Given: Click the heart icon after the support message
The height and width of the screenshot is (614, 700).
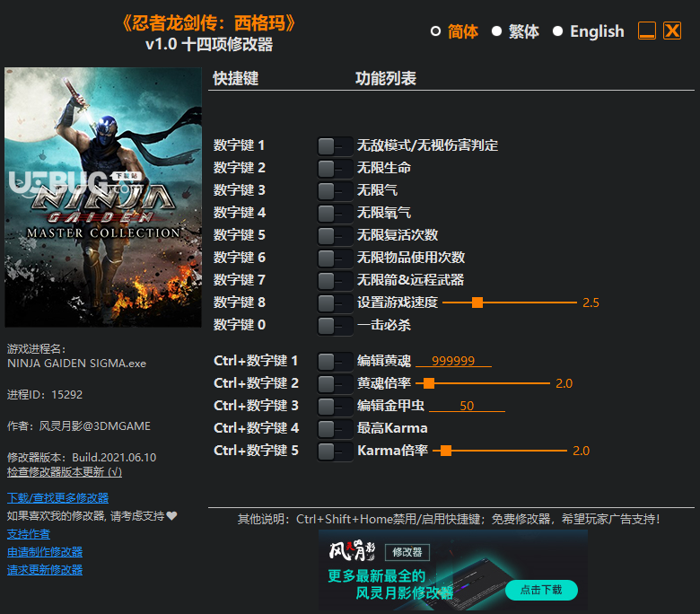Looking at the screenshot, I should (x=172, y=516).
